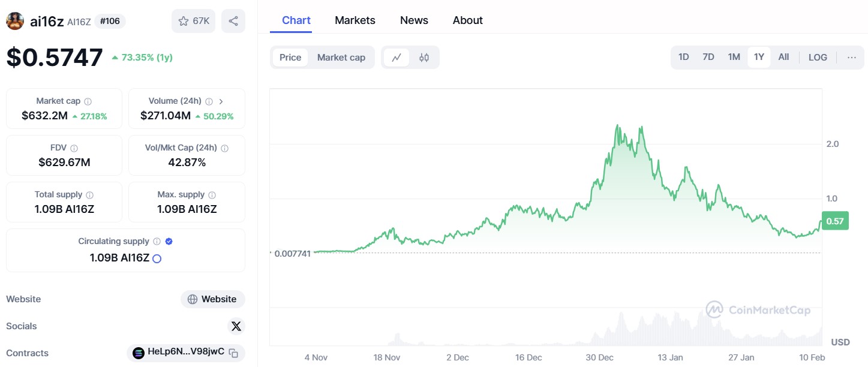868x367 pixels.
Task: Click Market cap info icon
Action: (x=88, y=101)
